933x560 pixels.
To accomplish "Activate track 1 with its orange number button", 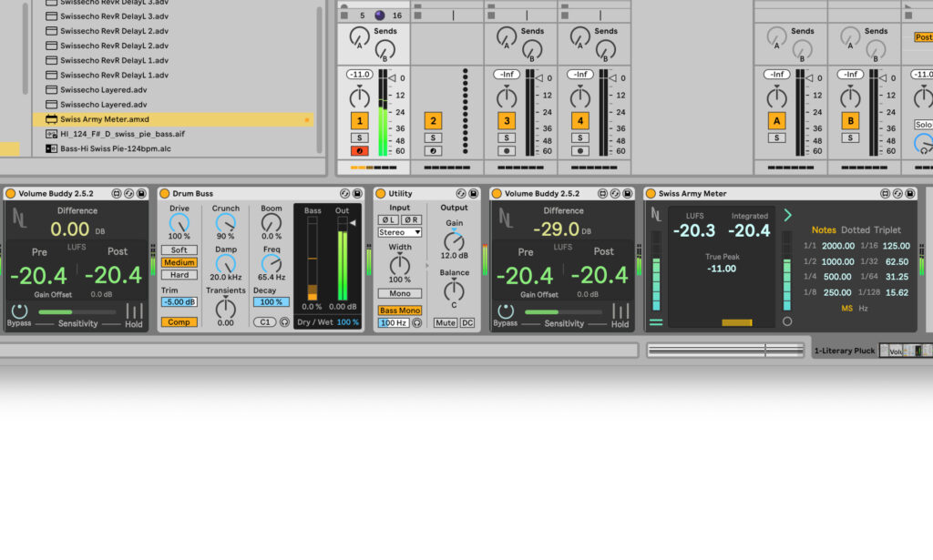I will click(359, 121).
